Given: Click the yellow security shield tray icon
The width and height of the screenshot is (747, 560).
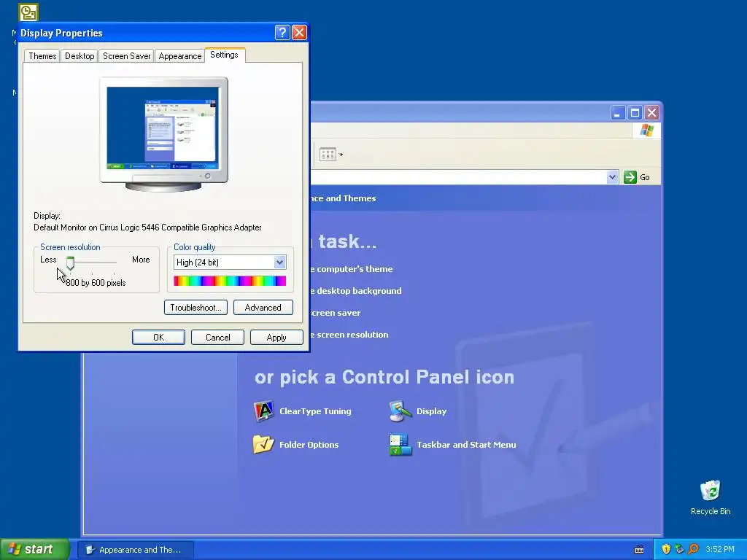Looking at the screenshot, I should [666, 549].
